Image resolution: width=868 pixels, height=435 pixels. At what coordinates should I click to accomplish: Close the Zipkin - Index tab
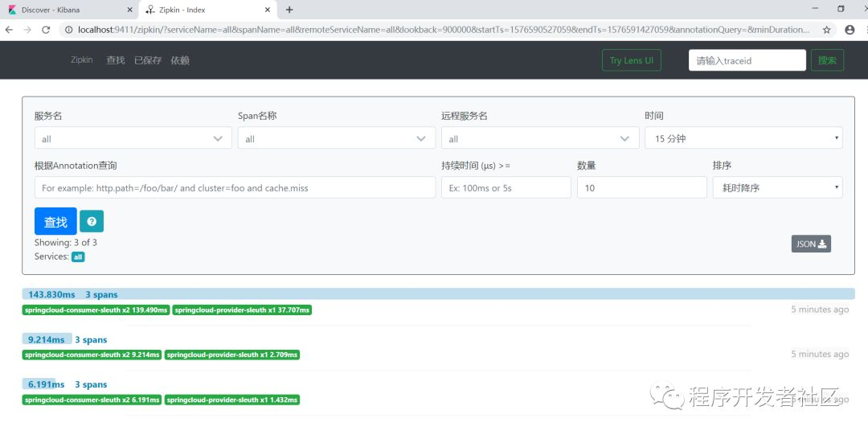(x=268, y=10)
